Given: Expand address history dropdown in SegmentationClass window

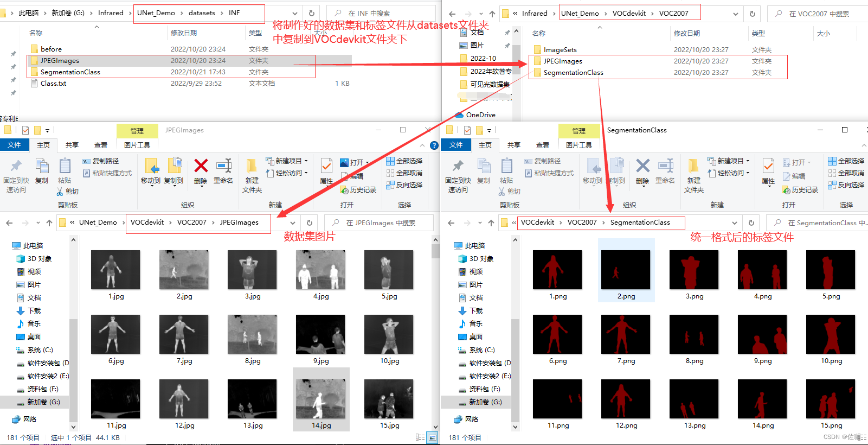Looking at the screenshot, I should [735, 223].
